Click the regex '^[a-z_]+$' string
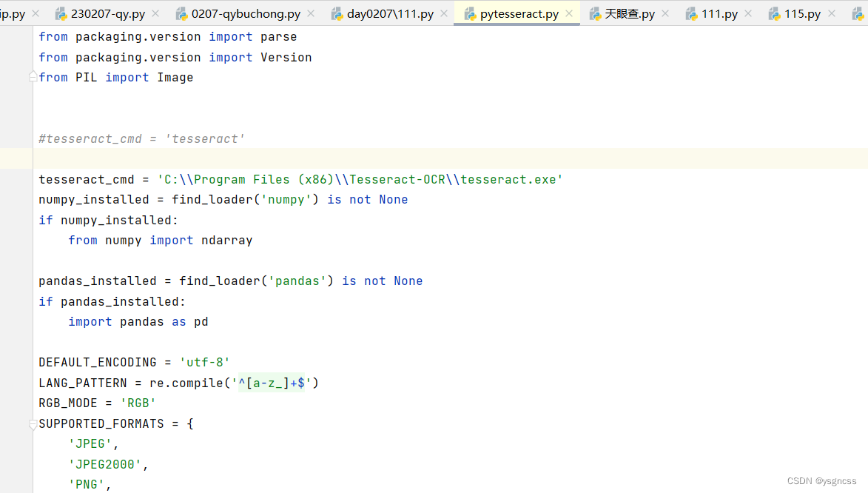The width and height of the screenshot is (868, 493). point(272,383)
